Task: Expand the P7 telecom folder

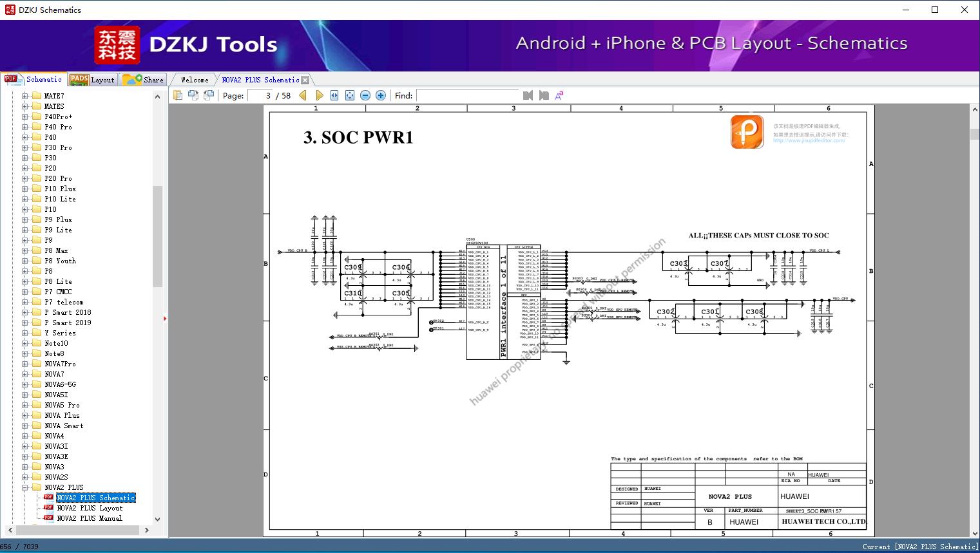Action: coord(25,302)
